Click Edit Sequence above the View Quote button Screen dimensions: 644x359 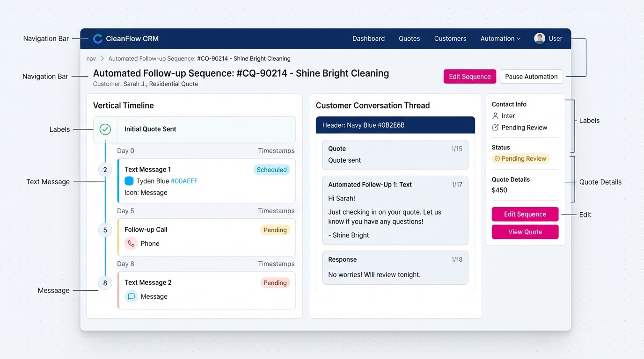(525, 214)
